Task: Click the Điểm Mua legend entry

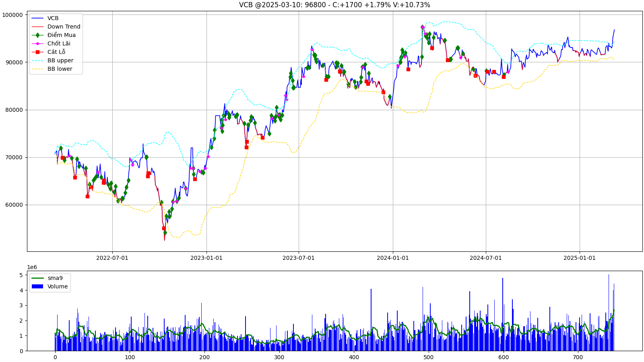Action: (54, 35)
